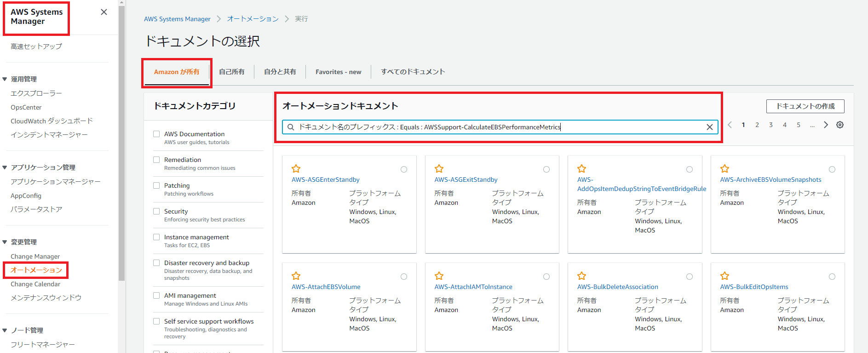Jump to results page 2

click(757, 125)
